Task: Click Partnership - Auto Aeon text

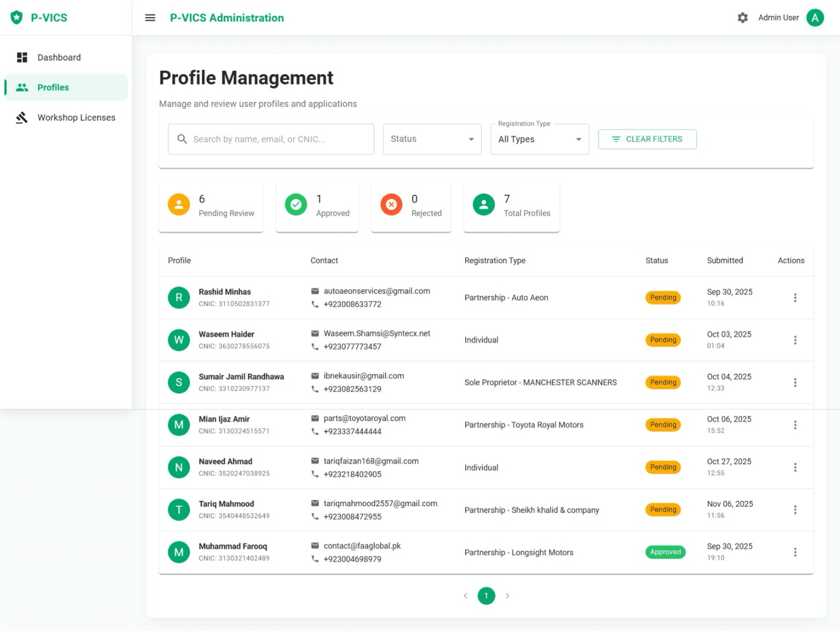Action: point(507,298)
